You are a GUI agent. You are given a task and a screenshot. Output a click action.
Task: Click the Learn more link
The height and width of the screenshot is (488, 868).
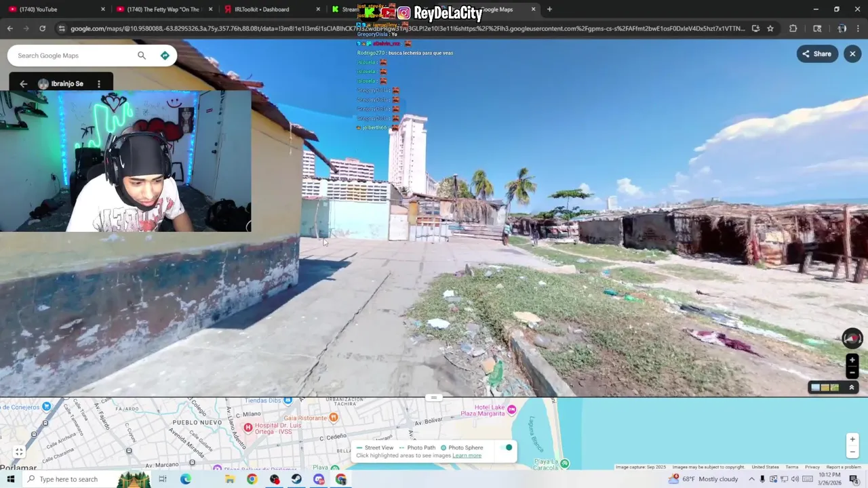467,455
